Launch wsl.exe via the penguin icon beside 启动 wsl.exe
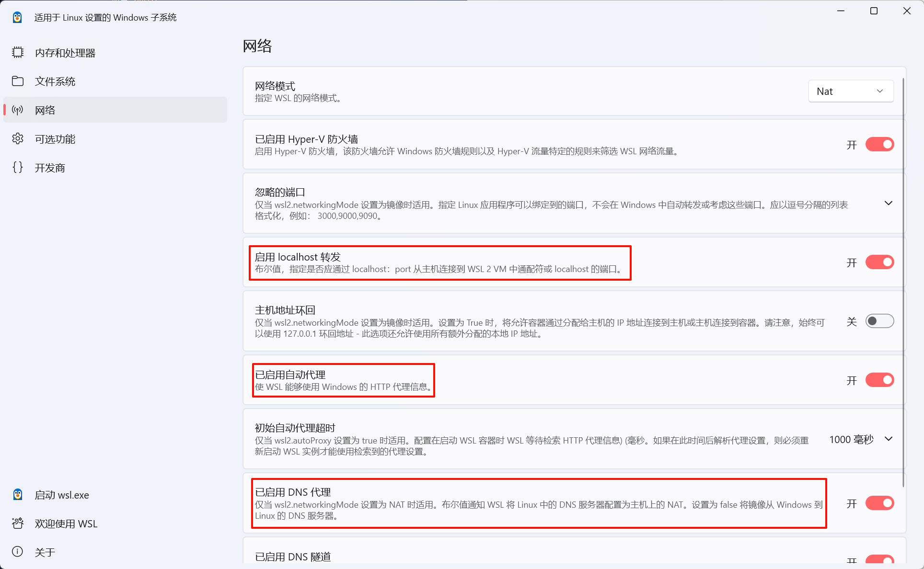 click(x=18, y=495)
